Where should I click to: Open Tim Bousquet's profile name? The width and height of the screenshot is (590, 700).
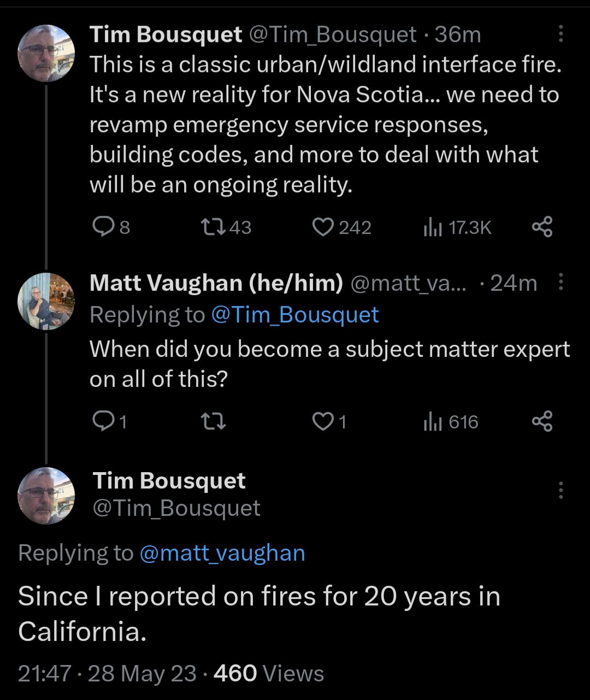166,34
